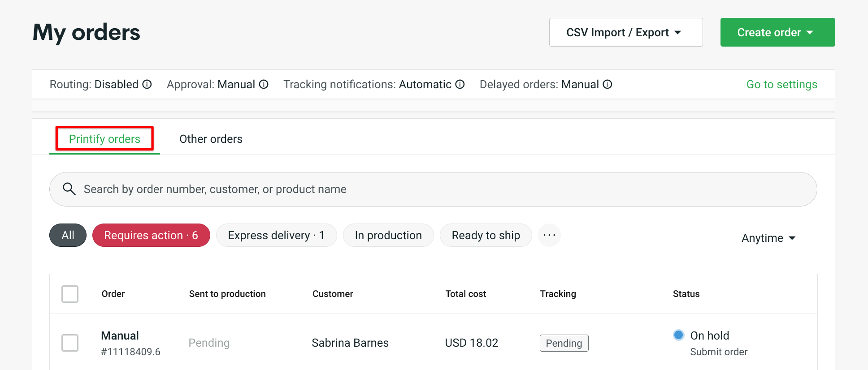Tick the select-all orders checkbox
Screen dimensions: 868x370
tap(70, 294)
